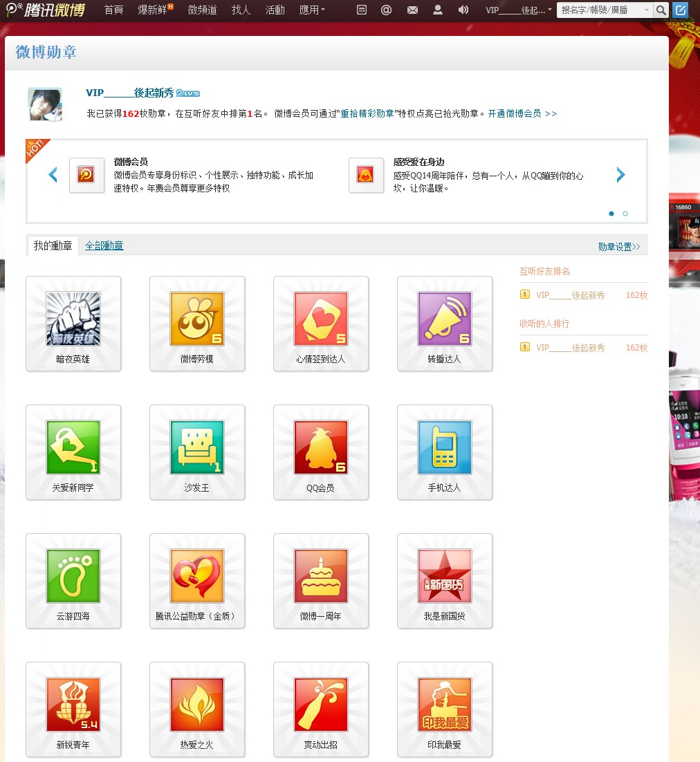This screenshot has height=762, width=700.
Task: Open 找人 in top navigation
Action: click(x=241, y=10)
